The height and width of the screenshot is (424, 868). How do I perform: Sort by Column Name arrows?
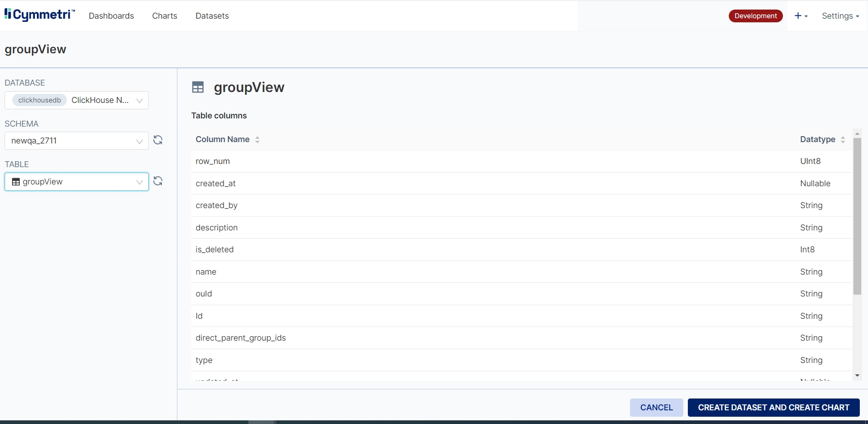(x=257, y=140)
